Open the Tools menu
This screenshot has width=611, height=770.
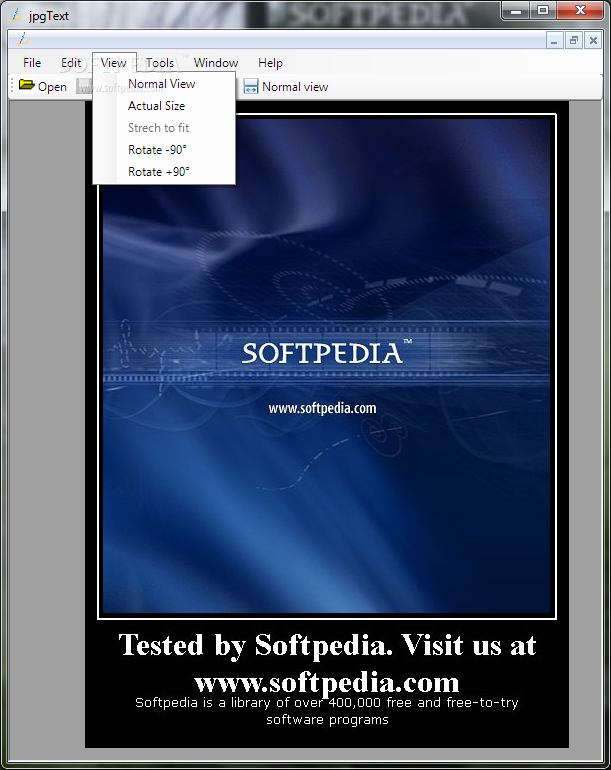point(160,63)
